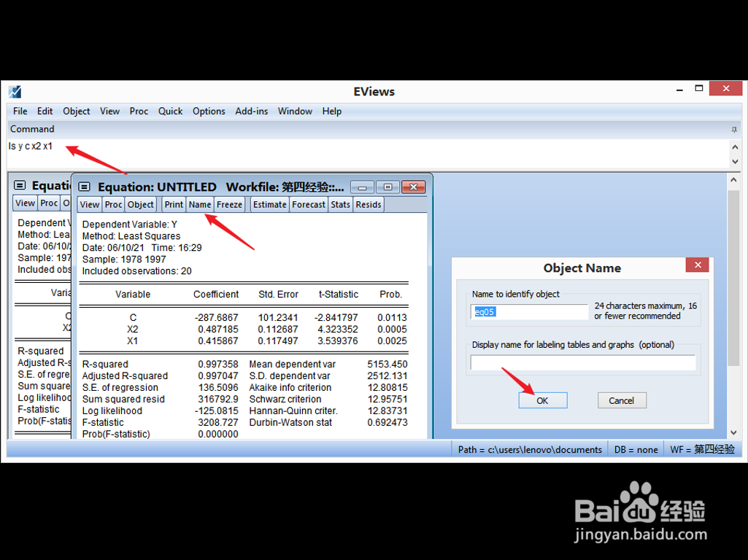Click Forecast in equation toolbar

[309, 204]
